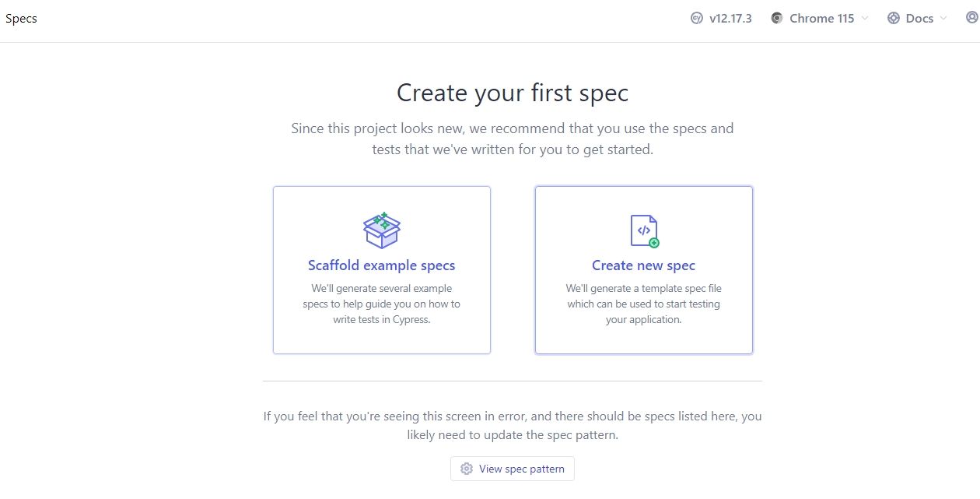Screen dimensions: 980x499
Task: Select the Chrome browser icon in the header
Action: [776, 18]
